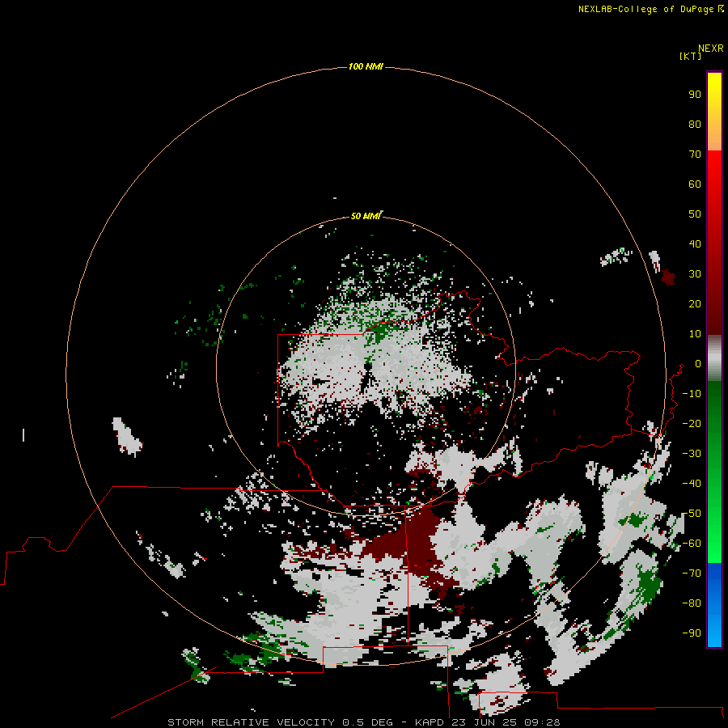Click the 90 value on the velocity scale
The width and height of the screenshot is (728, 728).
pos(695,95)
